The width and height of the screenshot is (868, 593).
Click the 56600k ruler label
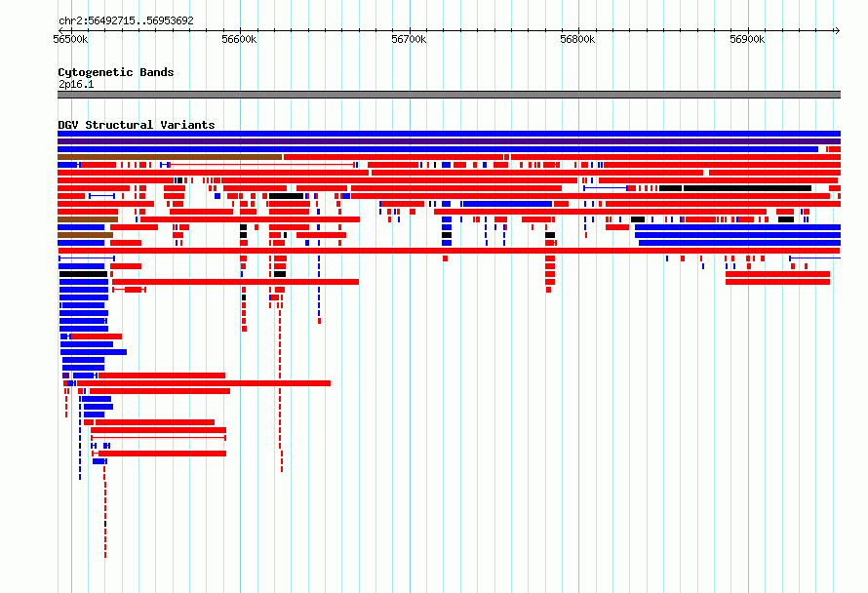click(x=239, y=39)
